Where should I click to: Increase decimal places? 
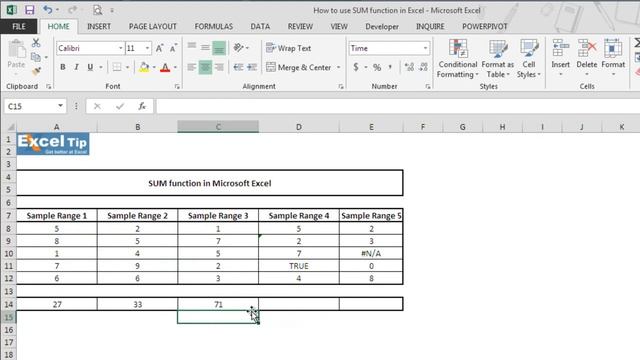pyautogui.click(x=409, y=67)
